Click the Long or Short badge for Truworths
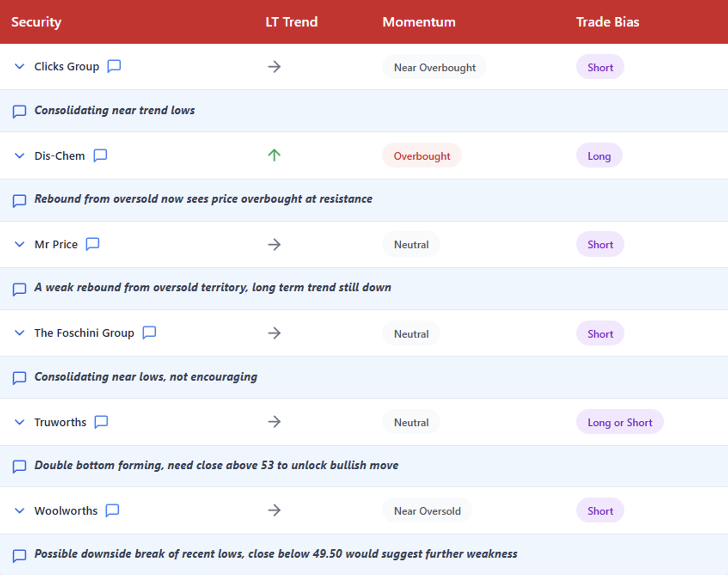 [x=620, y=422]
